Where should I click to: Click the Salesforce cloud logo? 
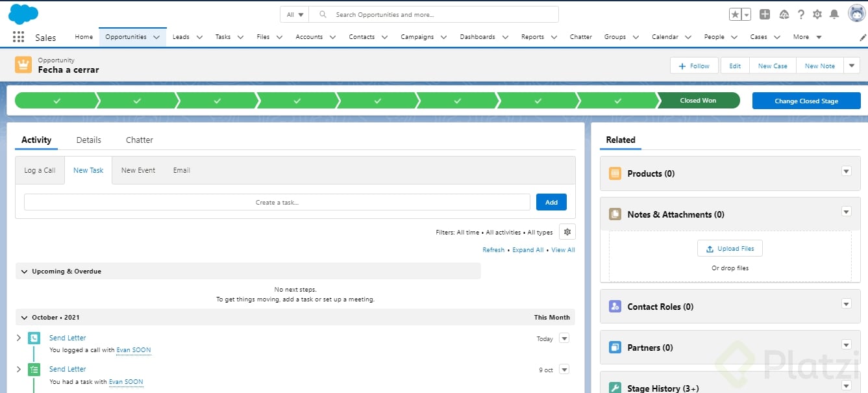pyautogui.click(x=23, y=14)
